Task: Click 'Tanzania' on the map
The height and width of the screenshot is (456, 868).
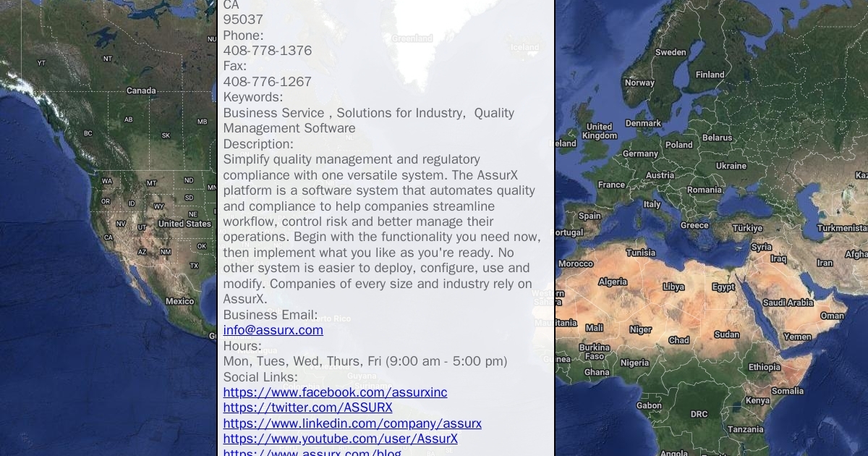Action: (x=745, y=429)
